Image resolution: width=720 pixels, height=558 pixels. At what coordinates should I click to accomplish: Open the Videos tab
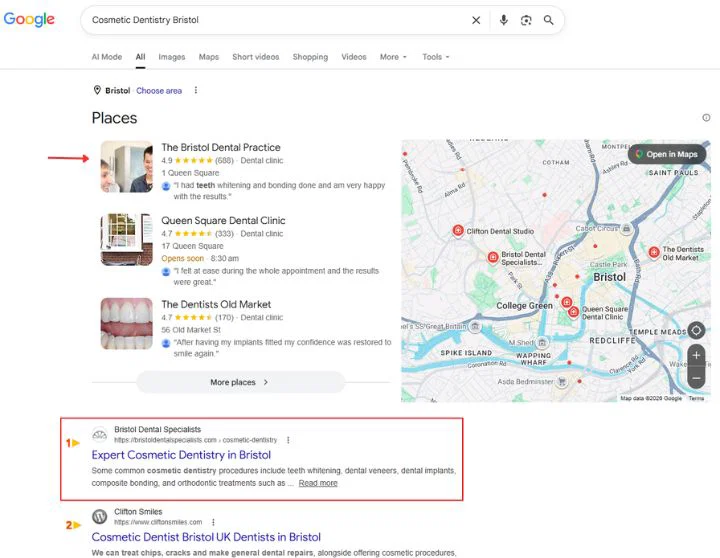point(354,57)
